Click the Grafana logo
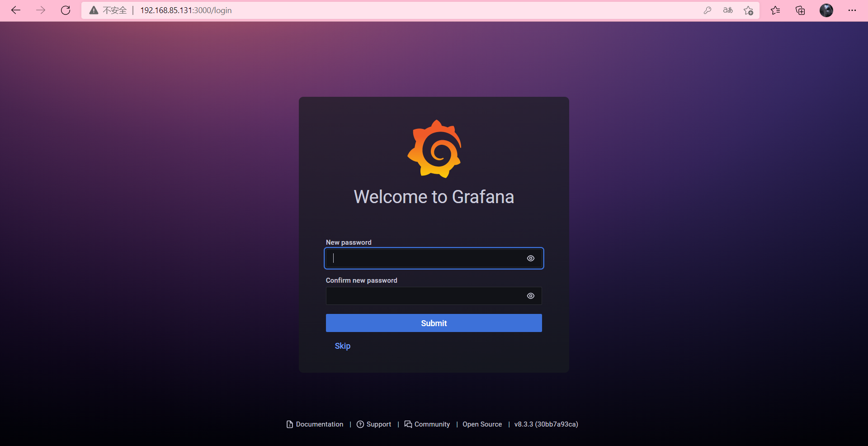Image resolution: width=868 pixels, height=446 pixels. [434, 149]
